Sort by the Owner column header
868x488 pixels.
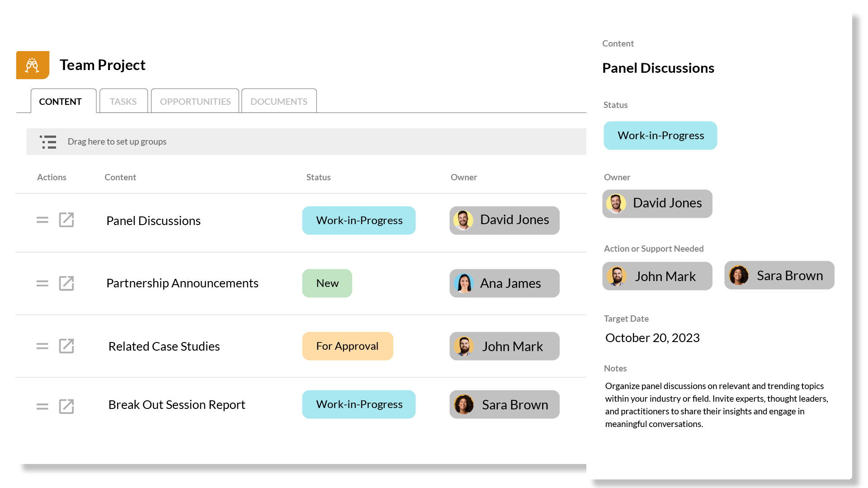pos(464,177)
